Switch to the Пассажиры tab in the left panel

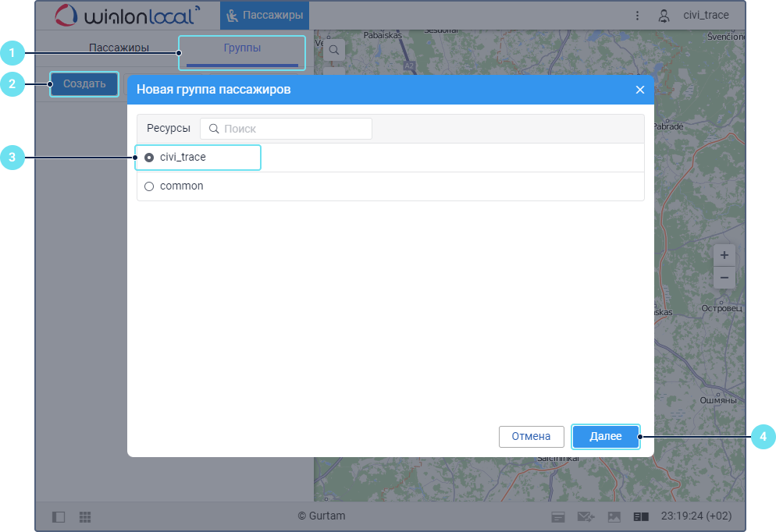coord(119,48)
